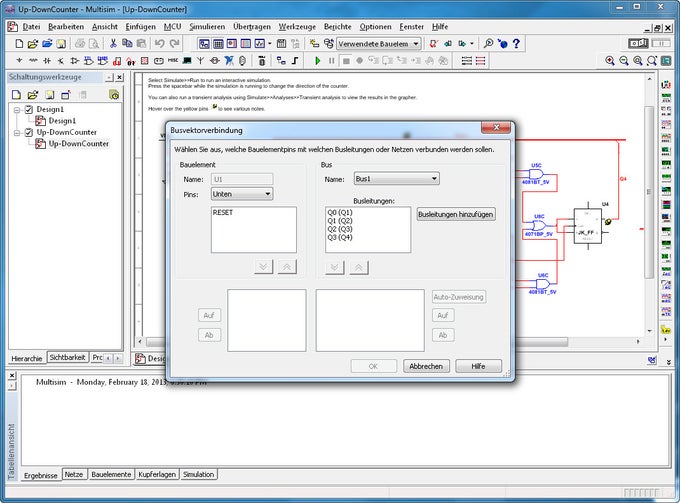Switch to the Bauelemente tab
The image size is (680, 503).
(x=111, y=474)
